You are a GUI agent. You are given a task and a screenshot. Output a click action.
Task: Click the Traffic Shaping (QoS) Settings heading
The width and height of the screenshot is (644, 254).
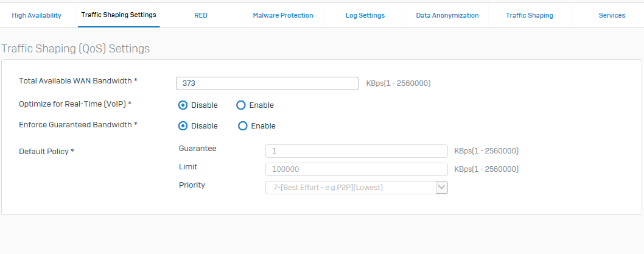[75, 49]
